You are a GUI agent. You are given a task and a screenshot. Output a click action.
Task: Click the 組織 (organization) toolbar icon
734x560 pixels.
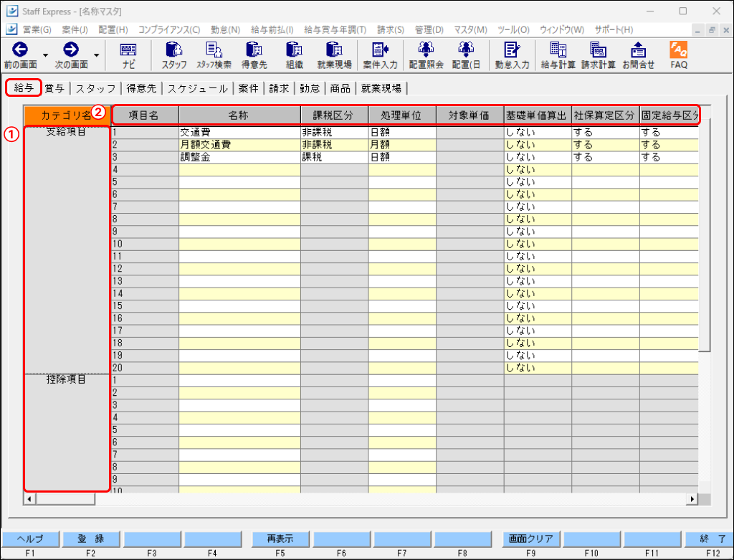[294, 54]
